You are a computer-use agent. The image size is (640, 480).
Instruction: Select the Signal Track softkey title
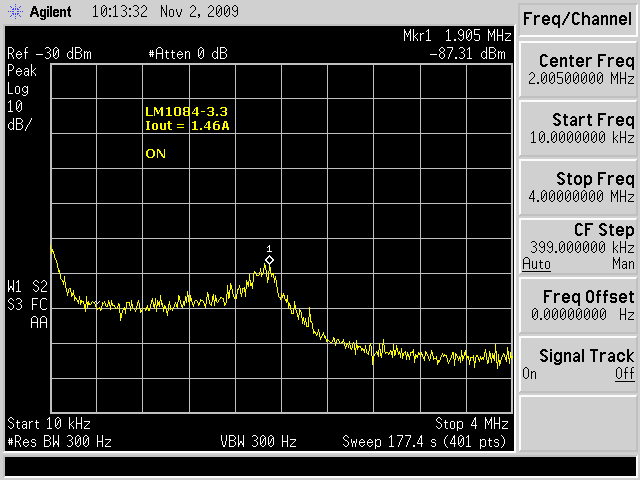[587, 356]
